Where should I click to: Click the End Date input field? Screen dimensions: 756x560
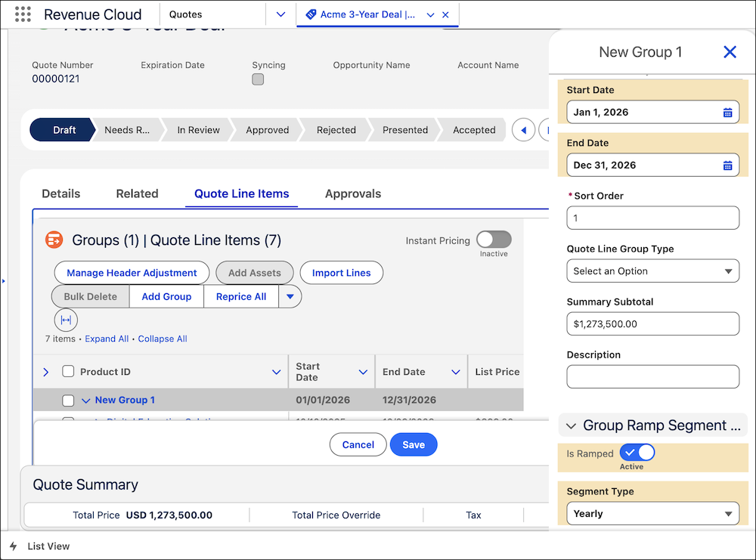coord(653,166)
